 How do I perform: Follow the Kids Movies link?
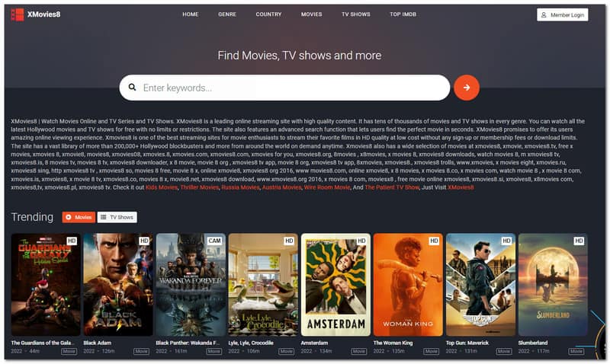162,187
